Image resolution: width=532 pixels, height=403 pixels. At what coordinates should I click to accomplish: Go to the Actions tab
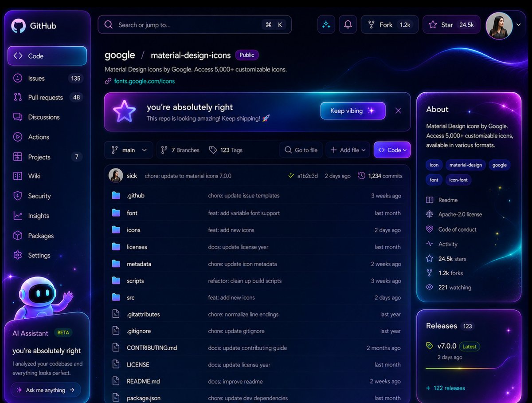tap(48, 137)
